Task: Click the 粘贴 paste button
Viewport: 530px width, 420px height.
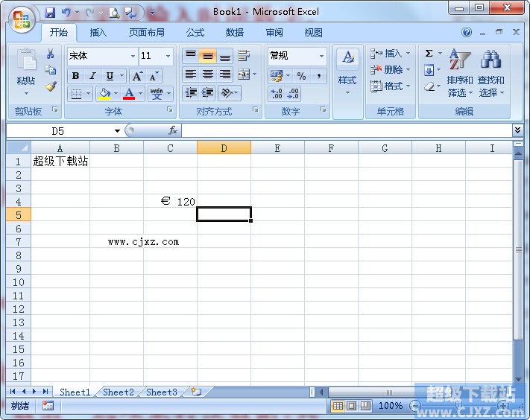Action: pos(26,73)
